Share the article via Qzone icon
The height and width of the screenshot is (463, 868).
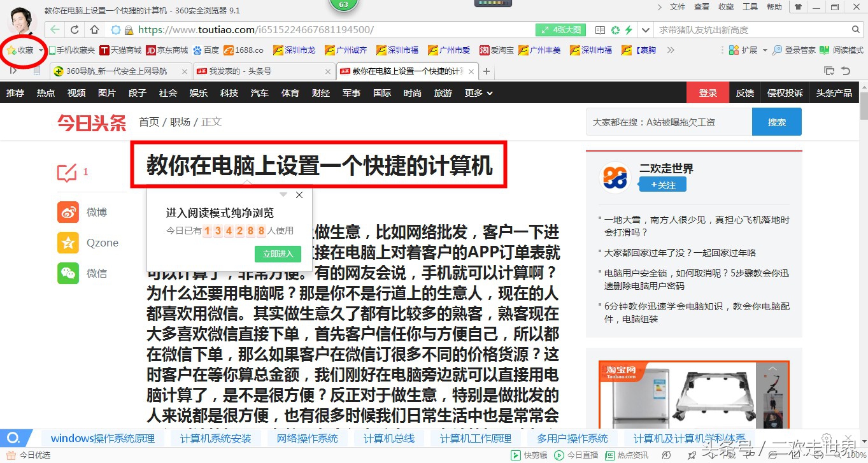tap(68, 242)
